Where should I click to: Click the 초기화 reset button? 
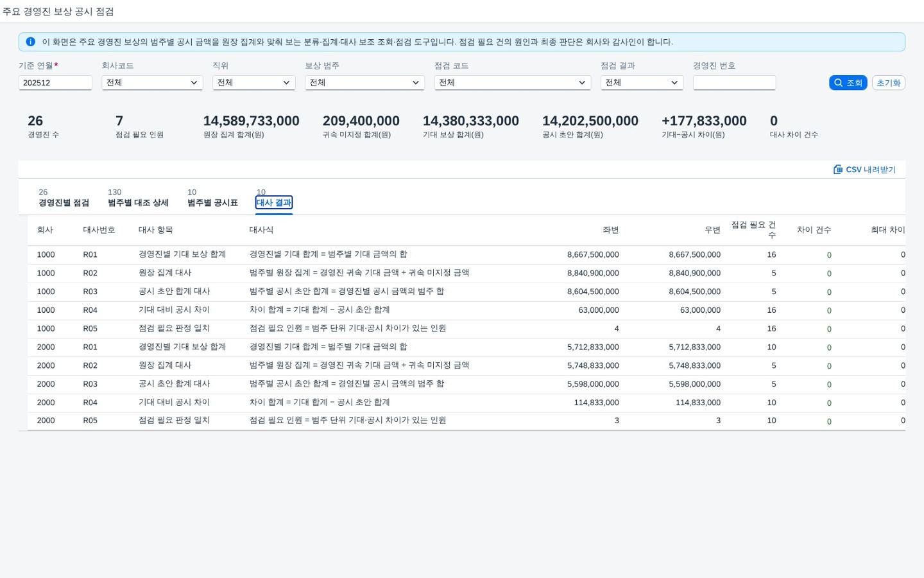[888, 83]
